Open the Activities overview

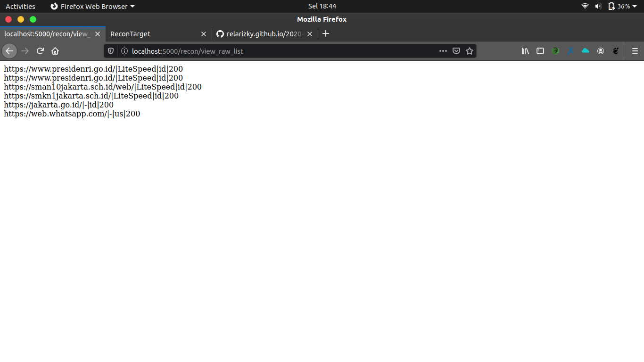click(20, 6)
